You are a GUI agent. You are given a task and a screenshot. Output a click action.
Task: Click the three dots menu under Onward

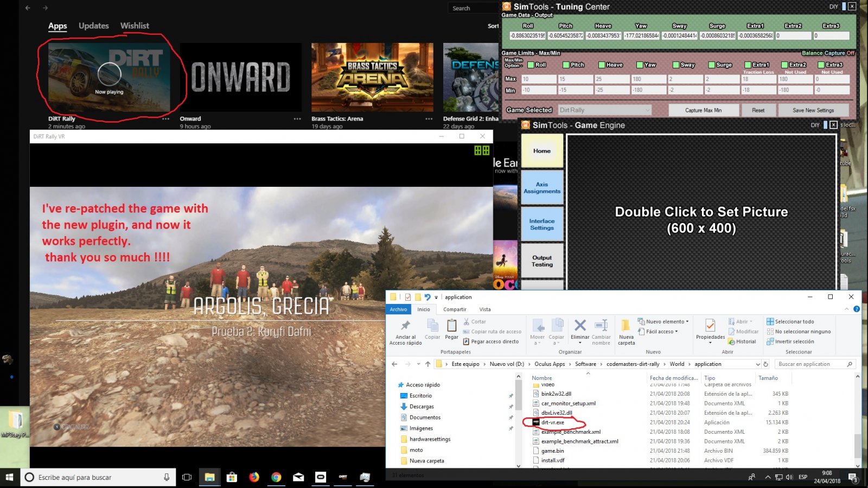[297, 118]
